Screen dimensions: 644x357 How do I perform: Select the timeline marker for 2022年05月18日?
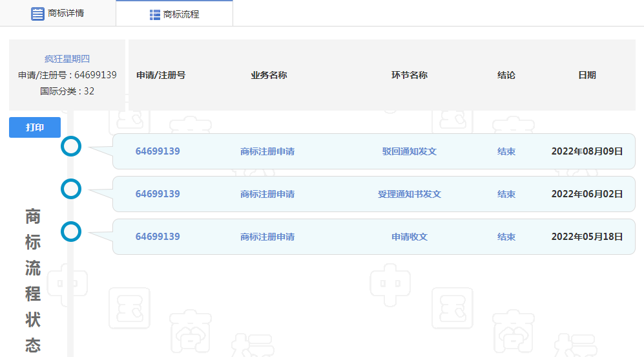[x=71, y=232]
